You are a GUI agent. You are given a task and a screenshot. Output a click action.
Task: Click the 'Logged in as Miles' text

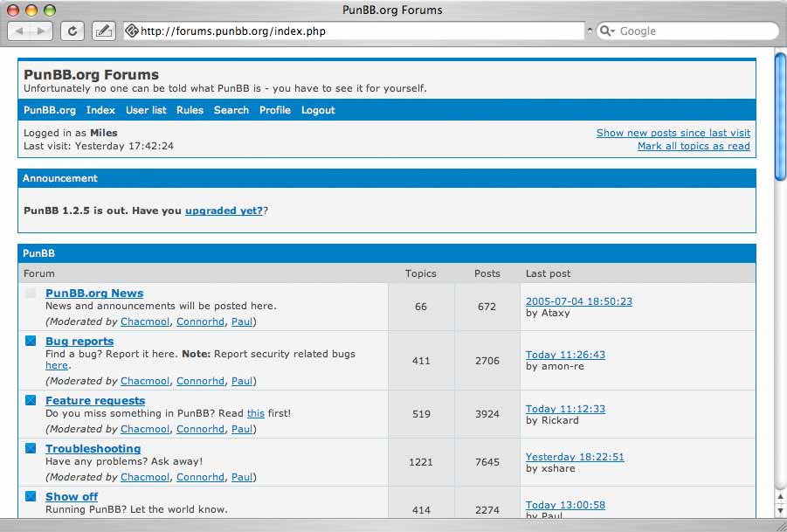71,133
